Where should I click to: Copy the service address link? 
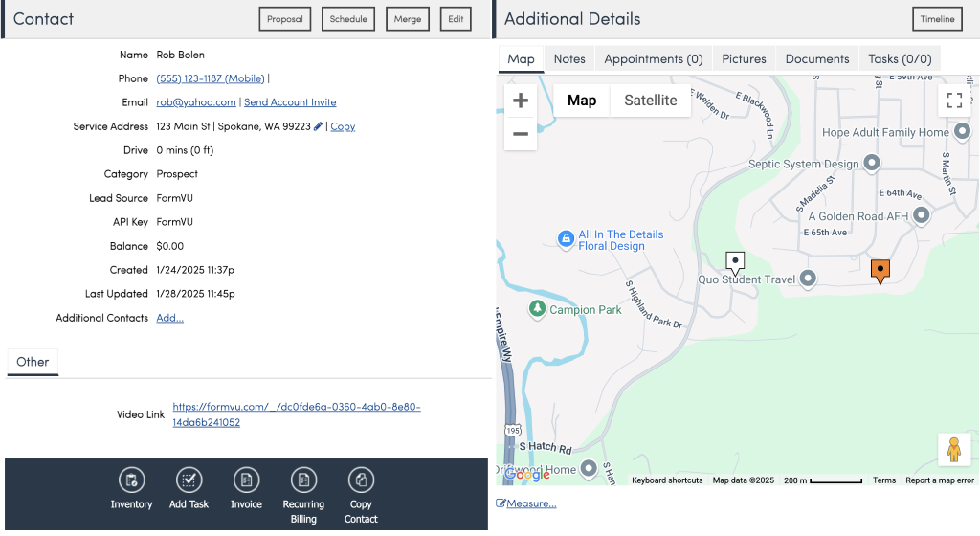(x=343, y=126)
